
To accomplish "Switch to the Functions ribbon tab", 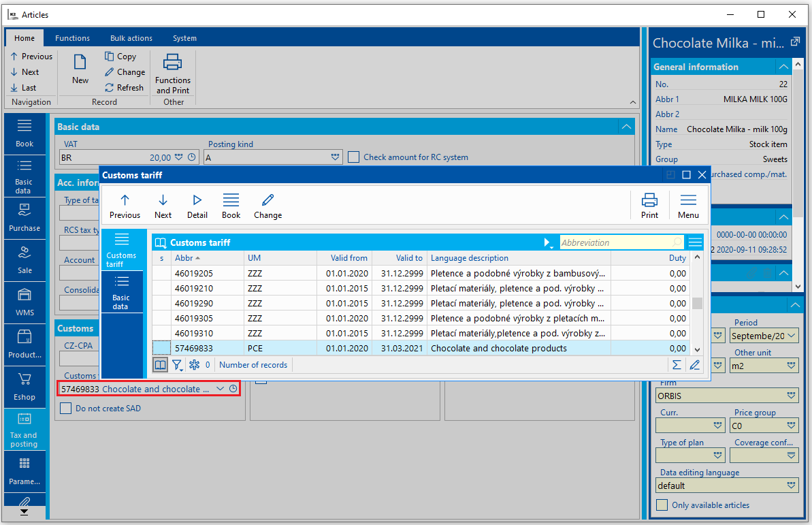I will [x=73, y=38].
